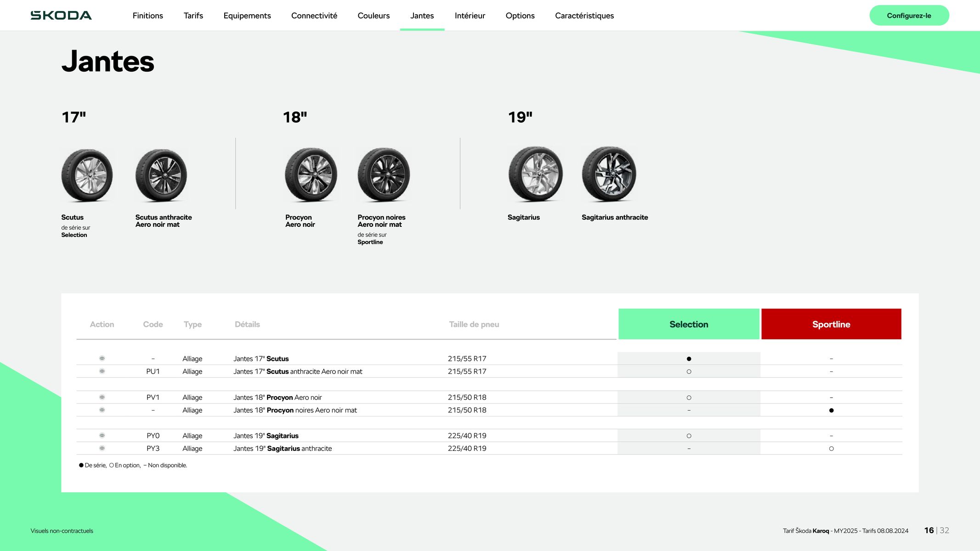Click the option circle for PY3 Sportline
980x551 pixels.
pos(831,449)
